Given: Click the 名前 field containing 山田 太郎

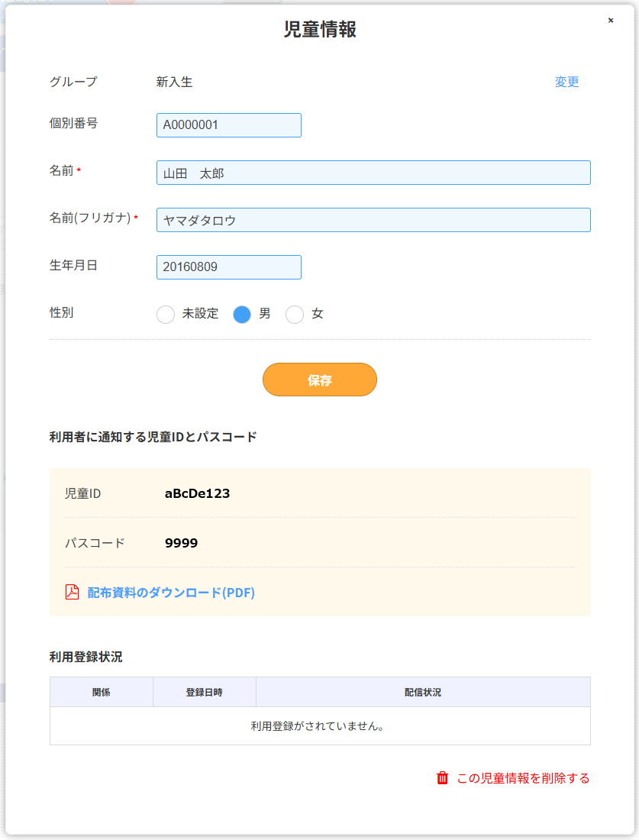Looking at the screenshot, I should pyautogui.click(x=373, y=173).
